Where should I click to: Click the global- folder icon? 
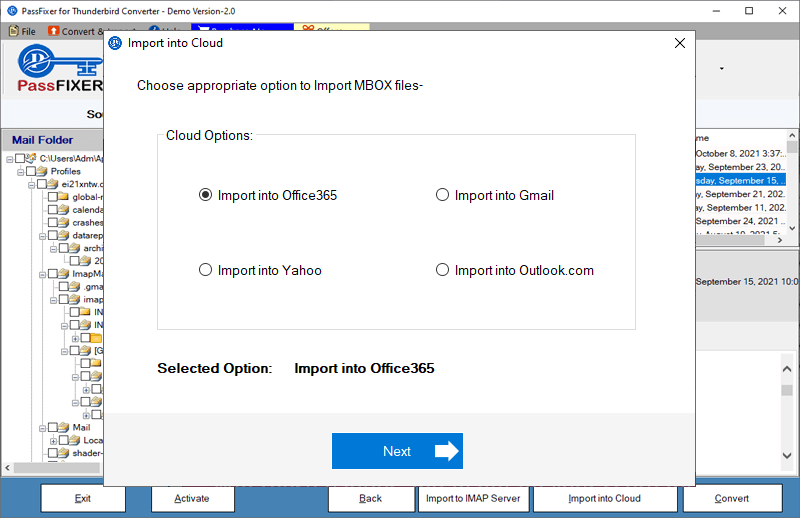coord(64,196)
